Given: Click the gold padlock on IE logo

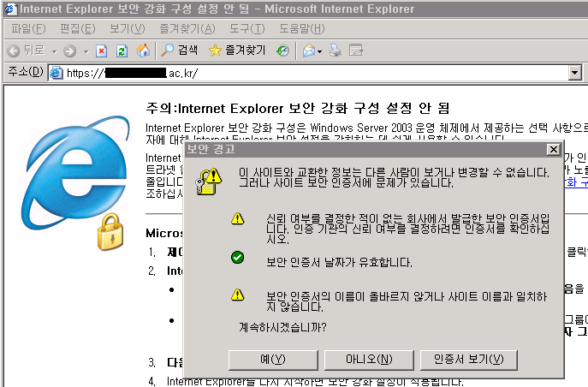Looking at the screenshot, I should (x=110, y=232).
